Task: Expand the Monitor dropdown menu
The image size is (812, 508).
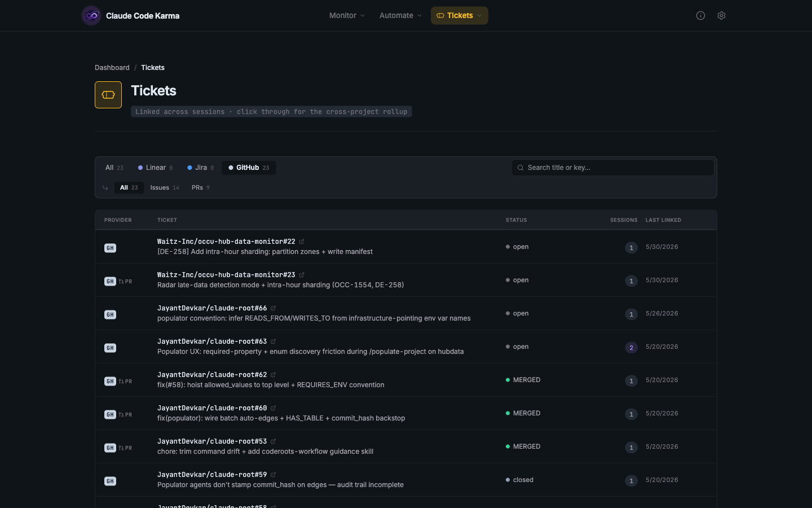Action: (x=347, y=16)
